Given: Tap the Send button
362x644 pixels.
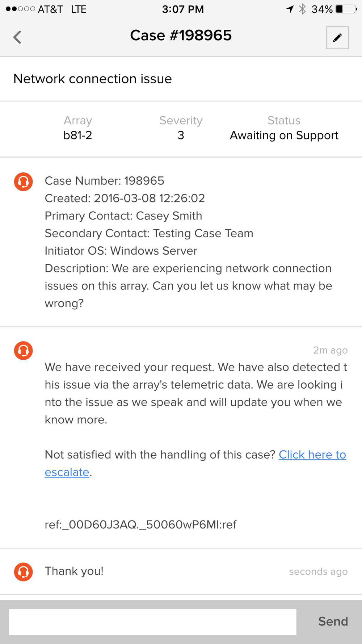Looking at the screenshot, I should pos(333,621).
